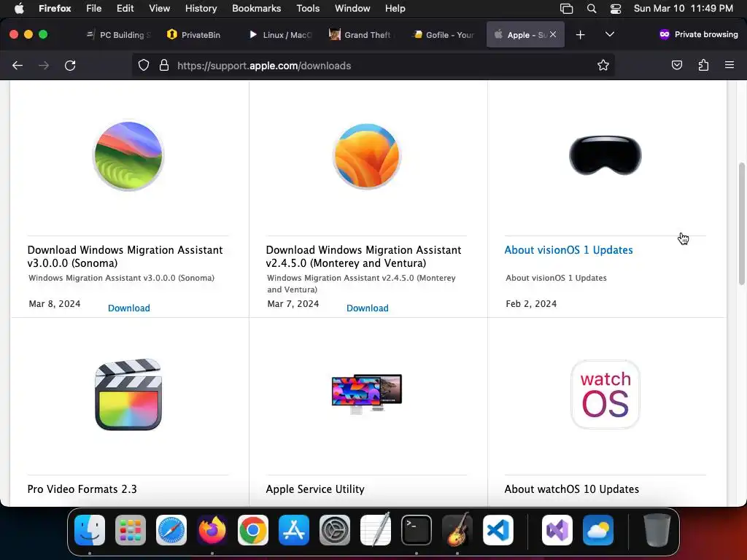
Task: Click the address bar URL field
Action: [374, 65]
